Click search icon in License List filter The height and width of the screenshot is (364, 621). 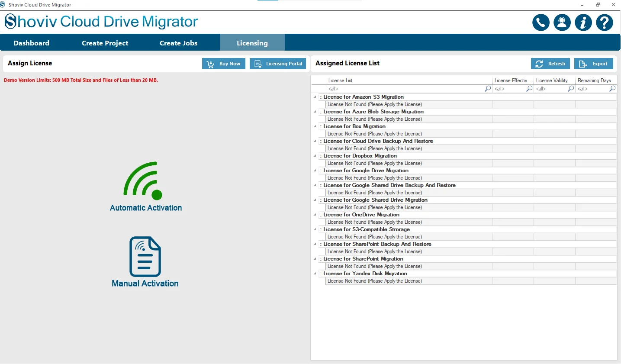[488, 89]
